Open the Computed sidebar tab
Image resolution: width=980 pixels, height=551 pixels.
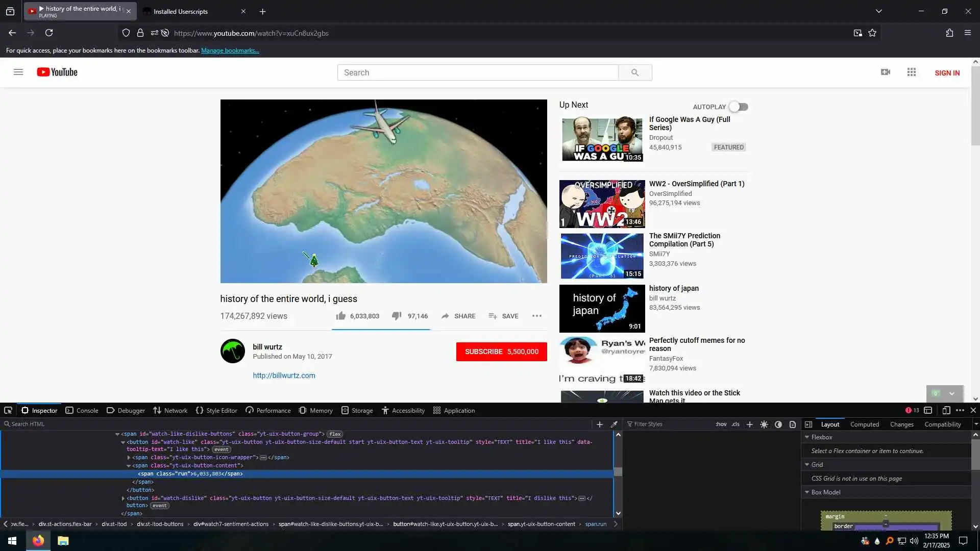click(864, 424)
